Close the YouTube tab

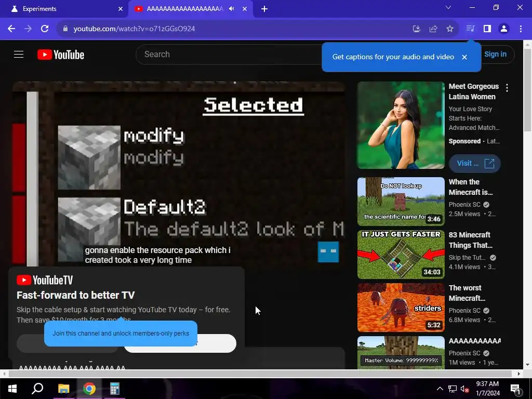click(245, 9)
